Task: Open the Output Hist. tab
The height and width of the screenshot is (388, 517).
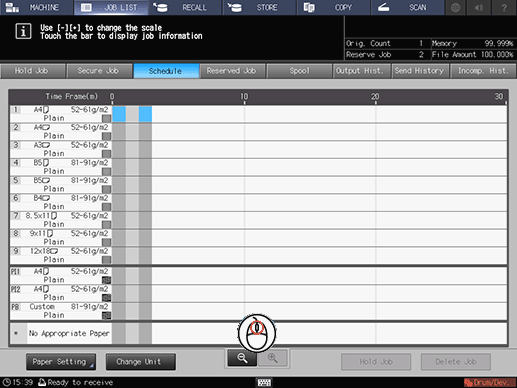Action: point(361,71)
